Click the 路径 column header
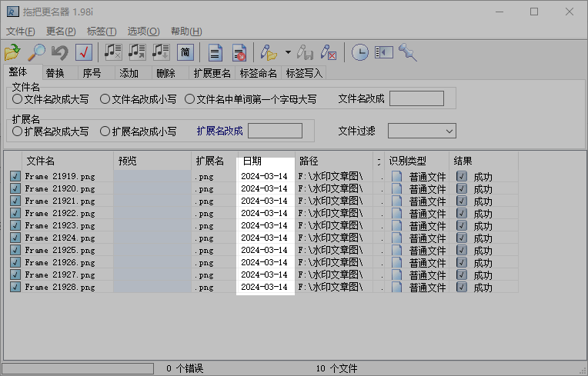 (334, 161)
